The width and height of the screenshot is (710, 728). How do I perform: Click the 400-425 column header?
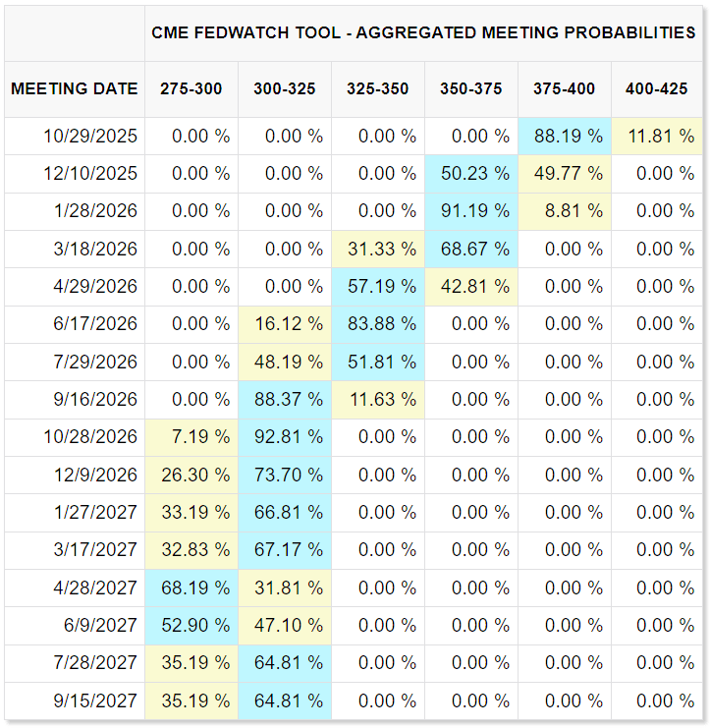point(657,88)
